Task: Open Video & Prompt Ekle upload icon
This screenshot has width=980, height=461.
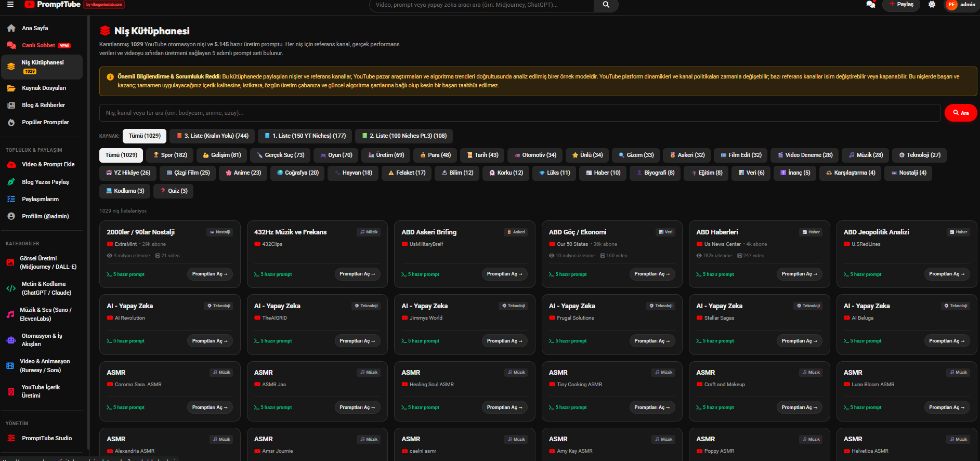Action: click(x=11, y=164)
